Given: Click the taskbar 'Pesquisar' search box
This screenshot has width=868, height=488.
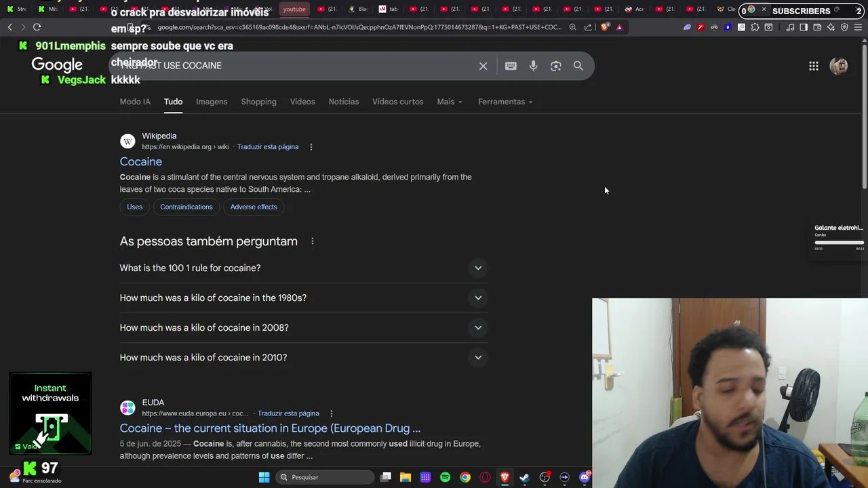Looking at the screenshot, I should pos(325,477).
